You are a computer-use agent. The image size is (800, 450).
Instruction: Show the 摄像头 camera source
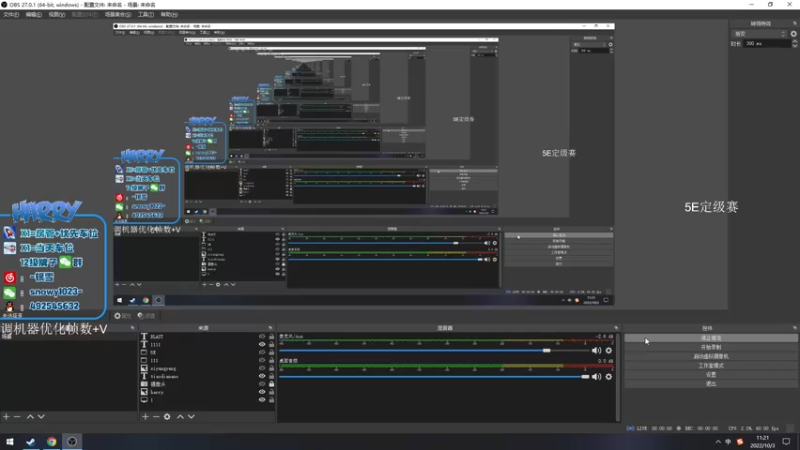pos(262,384)
